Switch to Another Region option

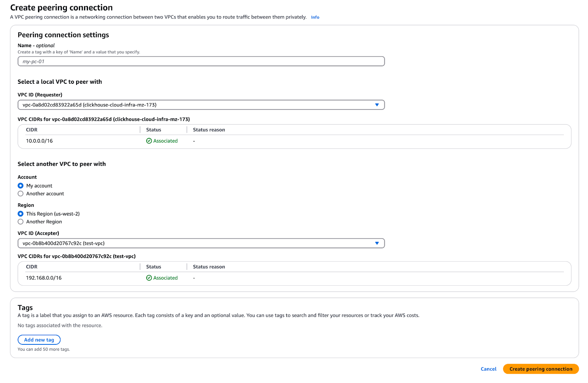click(21, 222)
